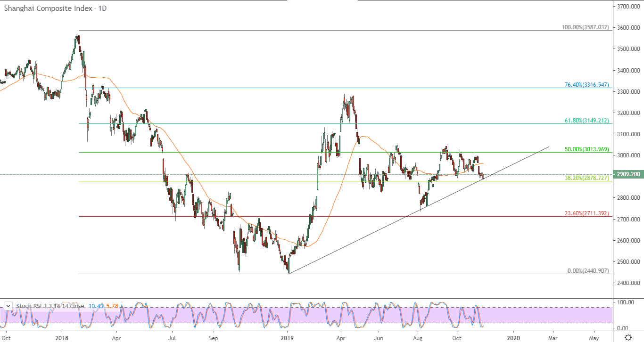
Task: Click the 2400.000 price axis label
Action: [x=628, y=283]
